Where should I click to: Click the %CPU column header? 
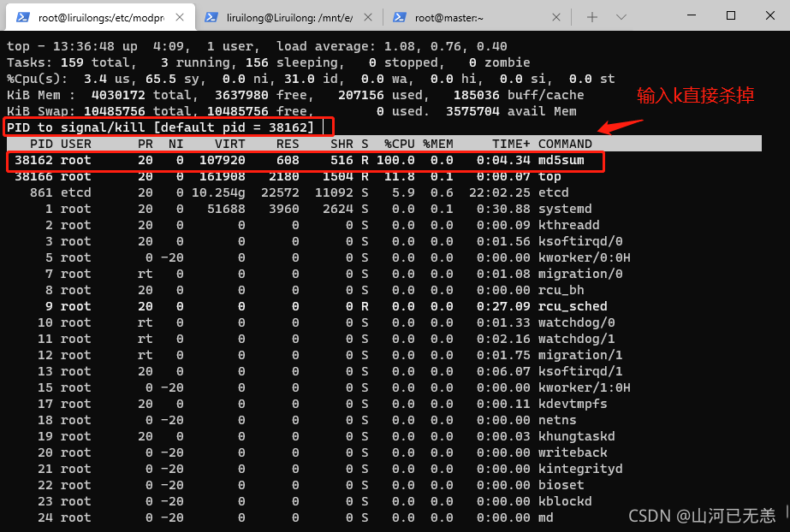[x=400, y=144]
